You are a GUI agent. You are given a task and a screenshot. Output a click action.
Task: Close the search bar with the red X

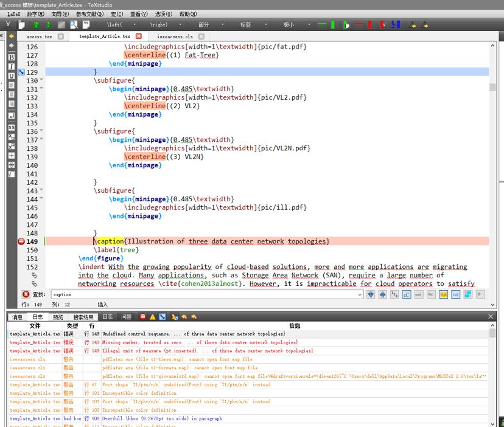(x=26, y=294)
